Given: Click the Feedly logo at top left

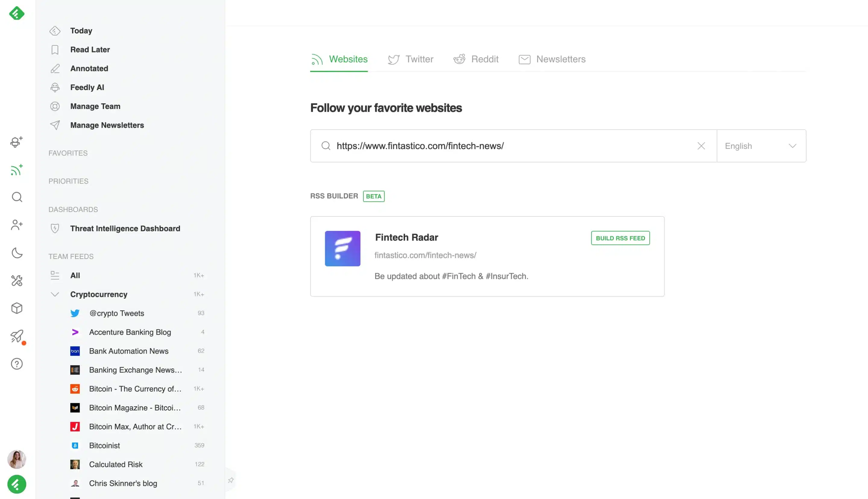Looking at the screenshot, I should coord(17,13).
